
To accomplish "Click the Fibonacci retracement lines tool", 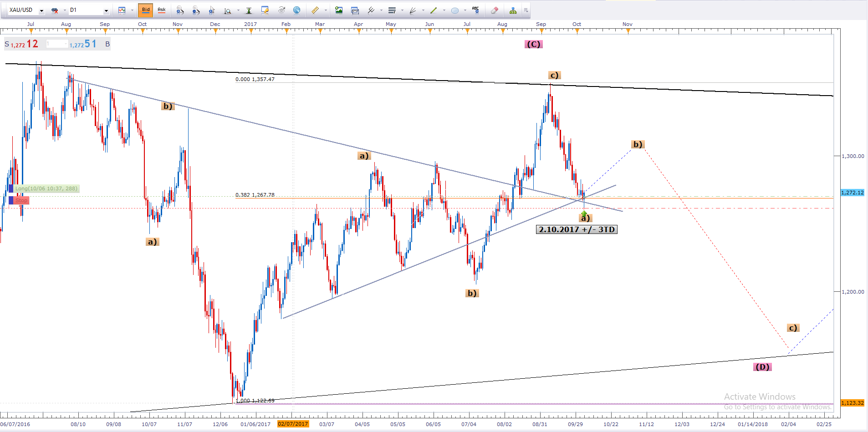I will point(392,10).
